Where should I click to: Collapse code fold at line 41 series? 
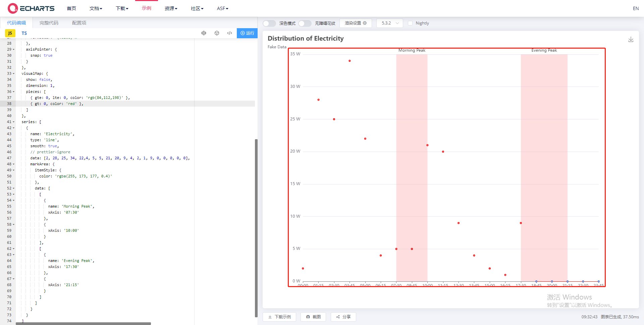(x=14, y=122)
